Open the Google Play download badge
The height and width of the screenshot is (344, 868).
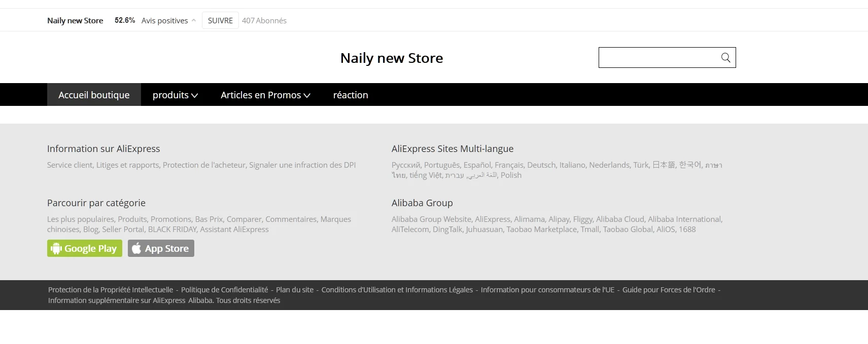pyautogui.click(x=85, y=248)
